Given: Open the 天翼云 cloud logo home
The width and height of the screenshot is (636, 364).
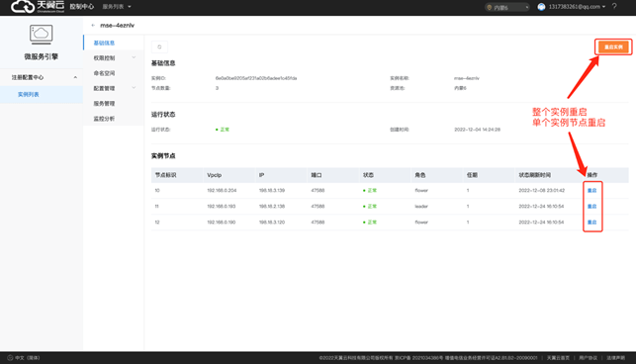Looking at the screenshot, I should [38, 6].
